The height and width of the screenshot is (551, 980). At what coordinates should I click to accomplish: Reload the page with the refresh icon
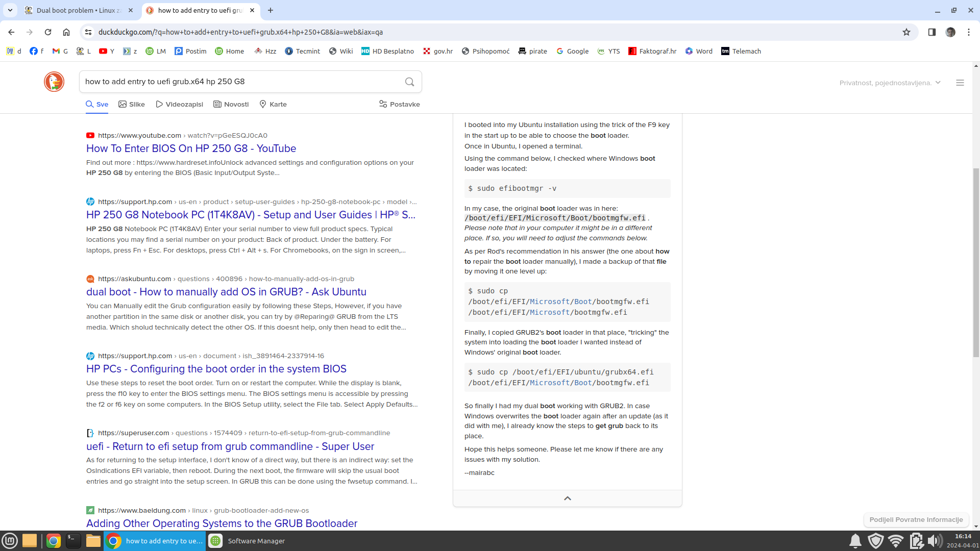pyautogui.click(x=48, y=32)
